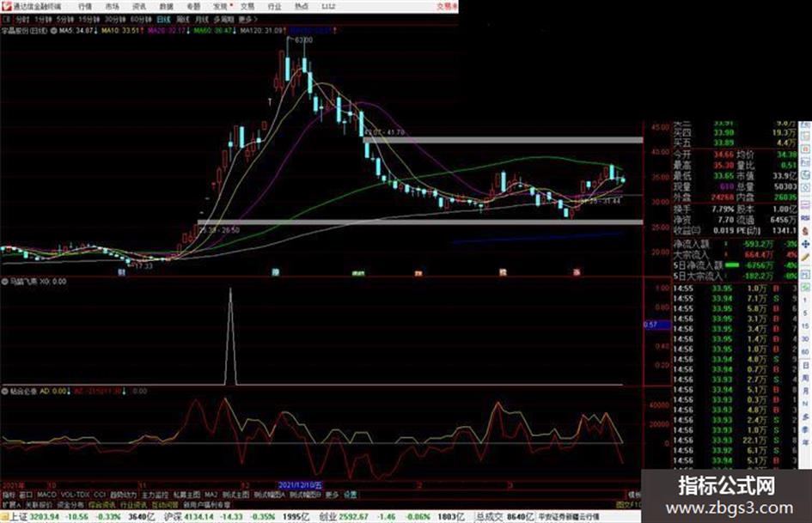Click sidebar 15-minute period shortcut '15'
The height and width of the screenshot is (523, 812).
point(805,326)
